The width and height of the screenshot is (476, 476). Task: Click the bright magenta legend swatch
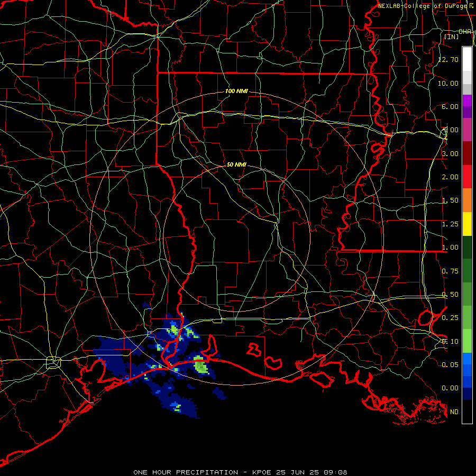pyautogui.click(x=467, y=100)
